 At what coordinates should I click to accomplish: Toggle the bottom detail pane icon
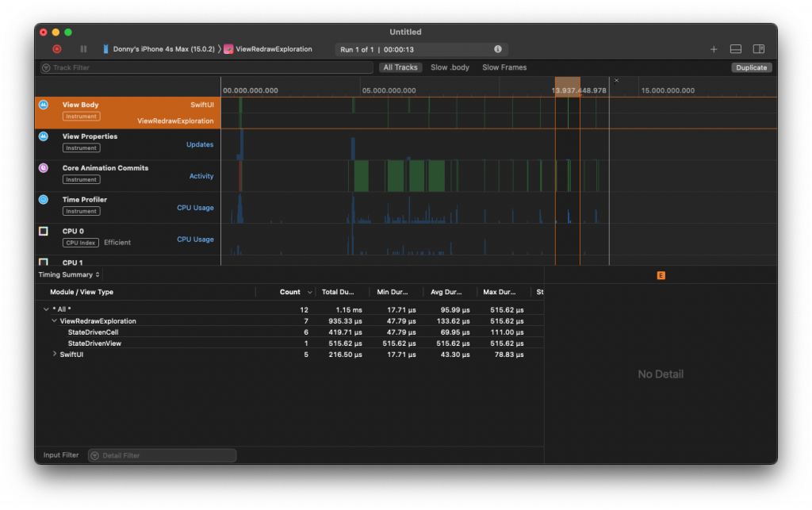[735, 48]
